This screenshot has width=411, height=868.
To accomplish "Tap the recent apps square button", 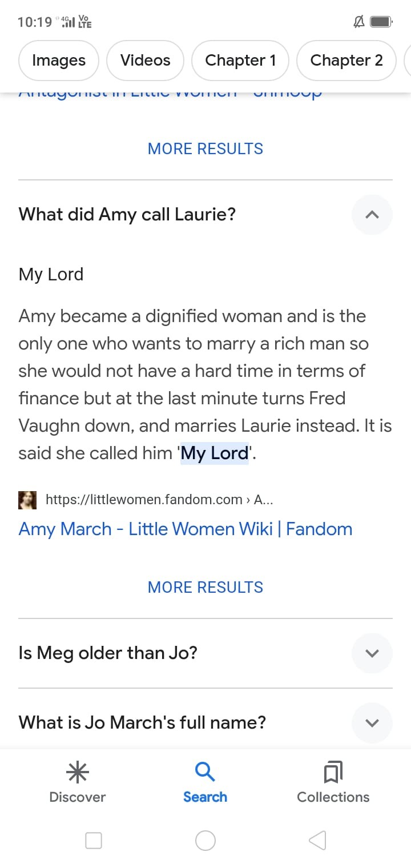I will (94, 841).
